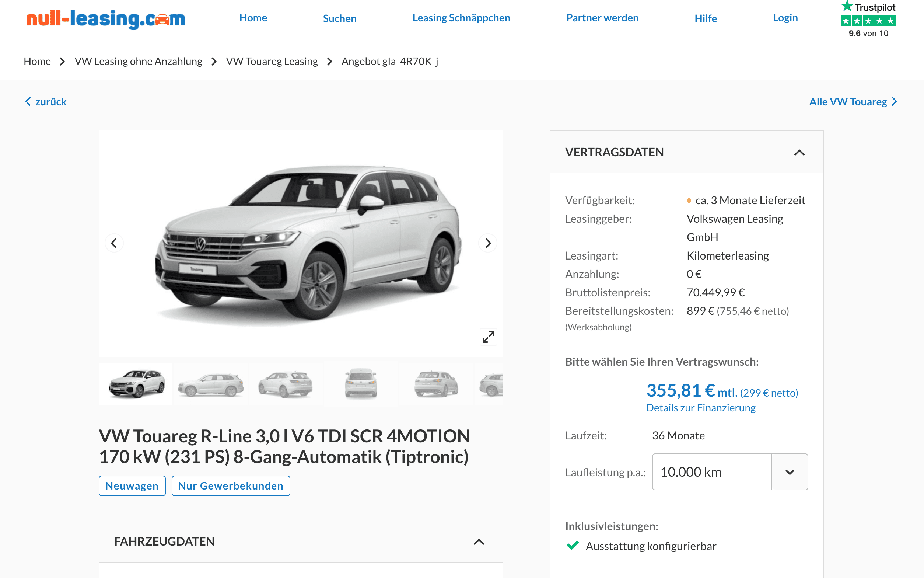Click ca. 3 Monate Lieferzeit text
The width and height of the screenshot is (924, 578).
tap(750, 200)
